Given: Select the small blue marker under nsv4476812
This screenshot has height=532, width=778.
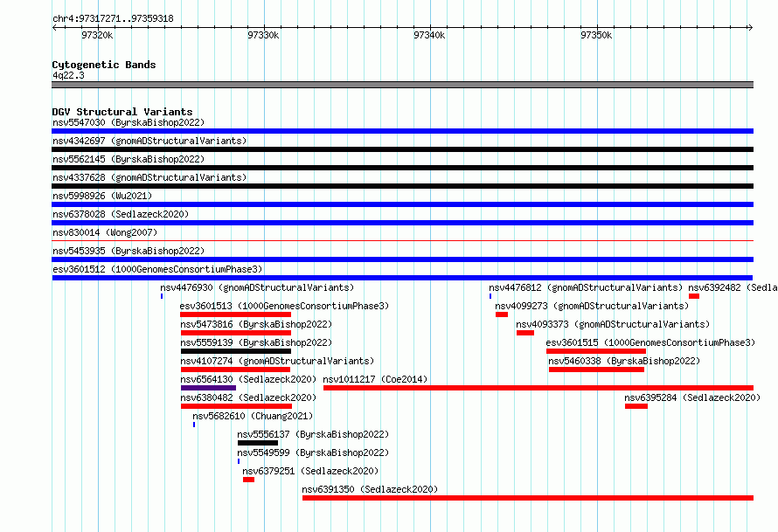Looking at the screenshot, I should click(490, 296).
